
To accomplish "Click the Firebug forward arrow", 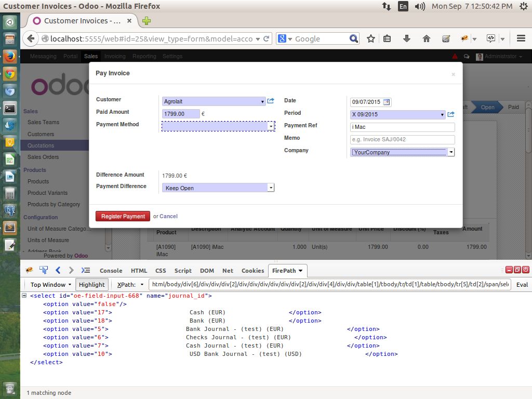I will [71, 270].
